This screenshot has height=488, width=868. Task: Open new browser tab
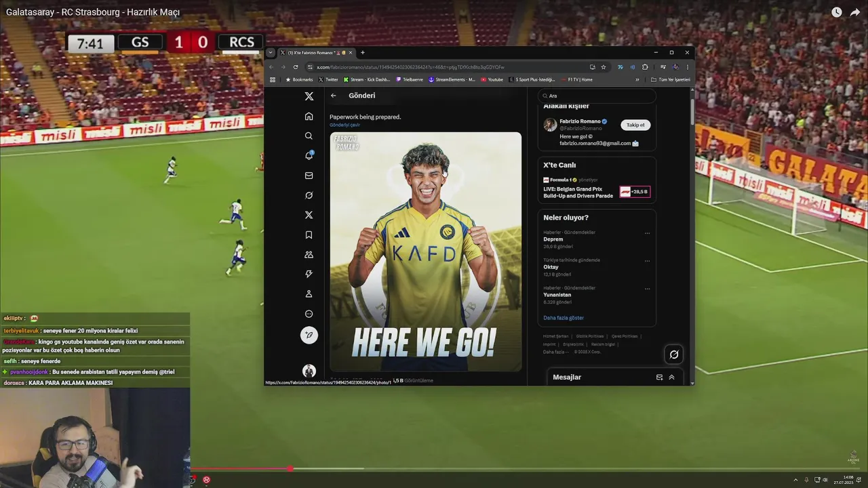click(362, 53)
